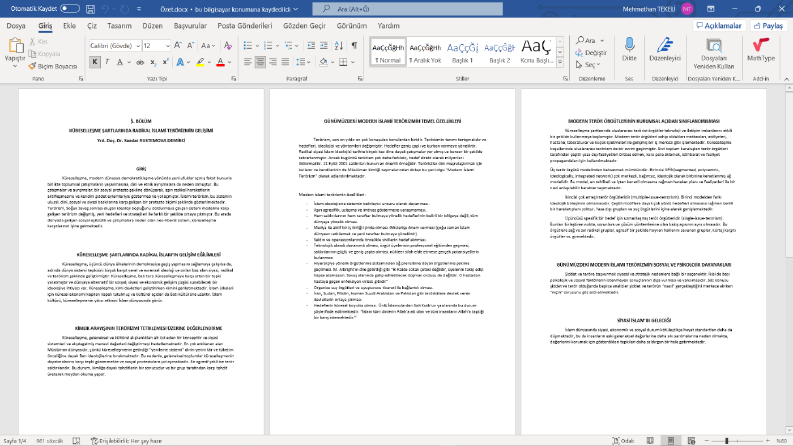Click the Paylaş share button

coord(769,26)
